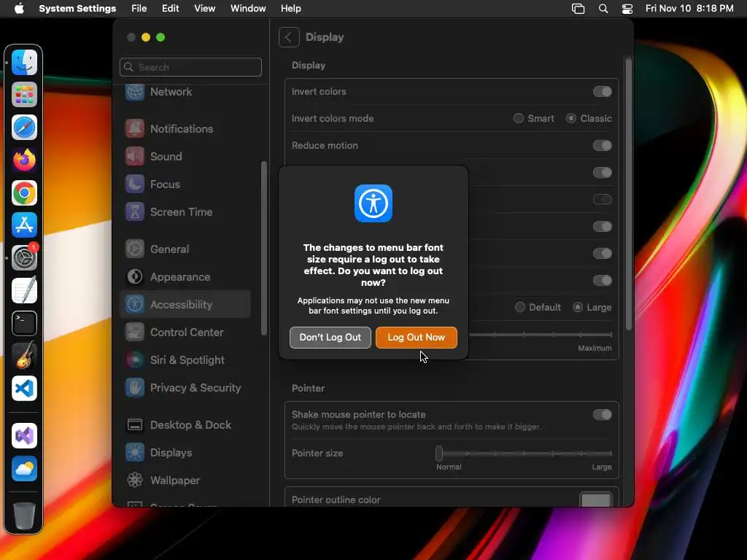Toggle the last switch above menu bar size
Image resolution: width=747 pixels, height=560 pixels.
point(602,281)
